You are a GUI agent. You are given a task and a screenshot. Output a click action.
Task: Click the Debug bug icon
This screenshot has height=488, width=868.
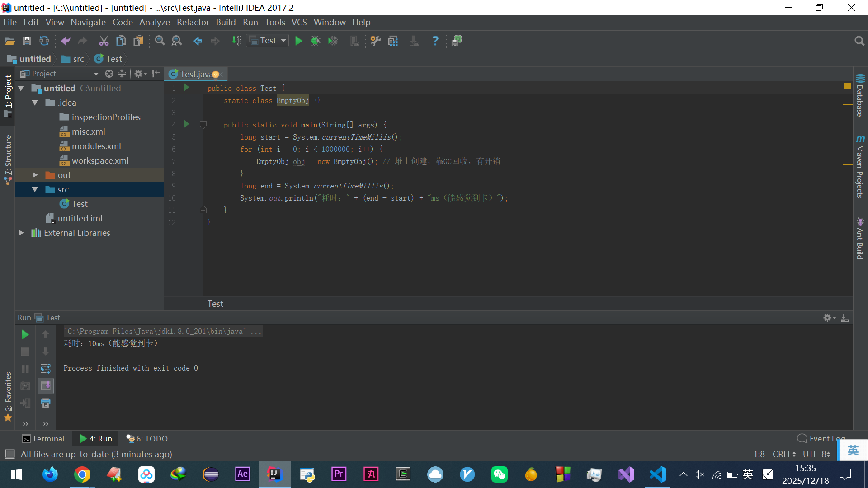[316, 41]
